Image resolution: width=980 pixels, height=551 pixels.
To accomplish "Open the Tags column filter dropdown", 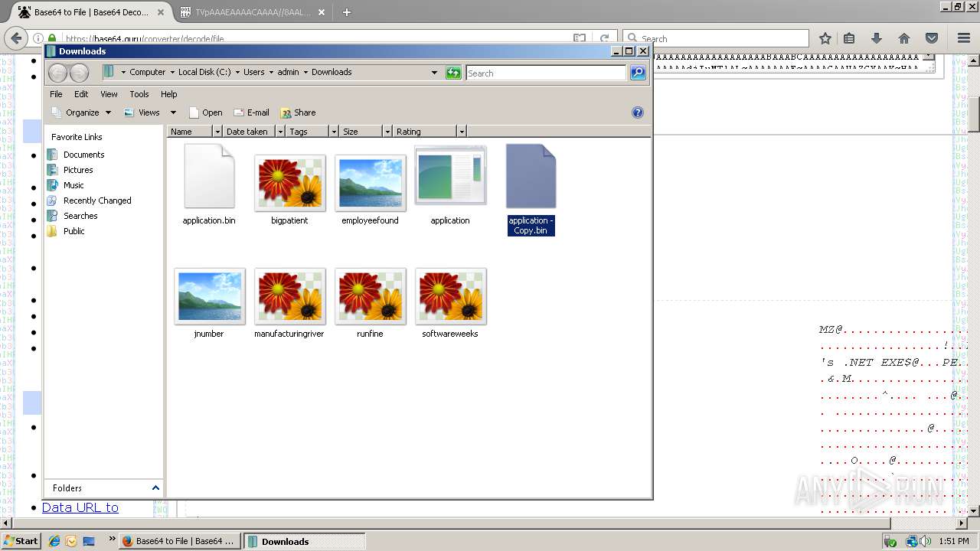I will [x=334, y=132].
